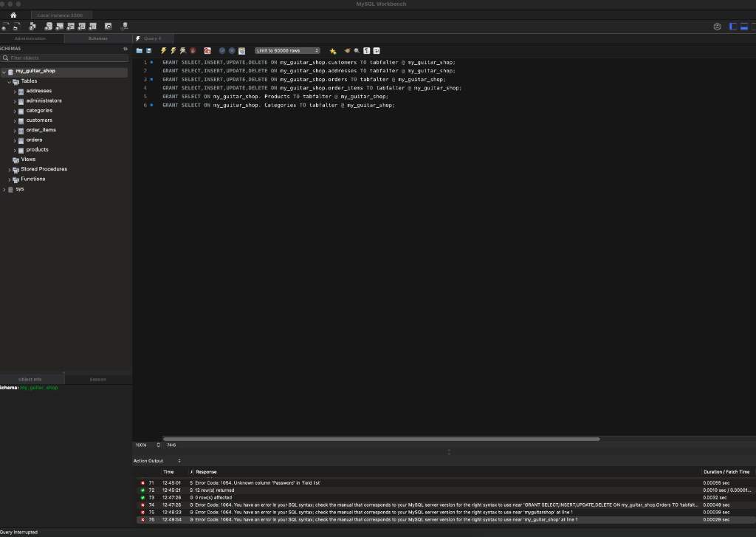The height and width of the screenshot is (537, 756).
Task: Open row limit dropdown
Action: point(287,51)
